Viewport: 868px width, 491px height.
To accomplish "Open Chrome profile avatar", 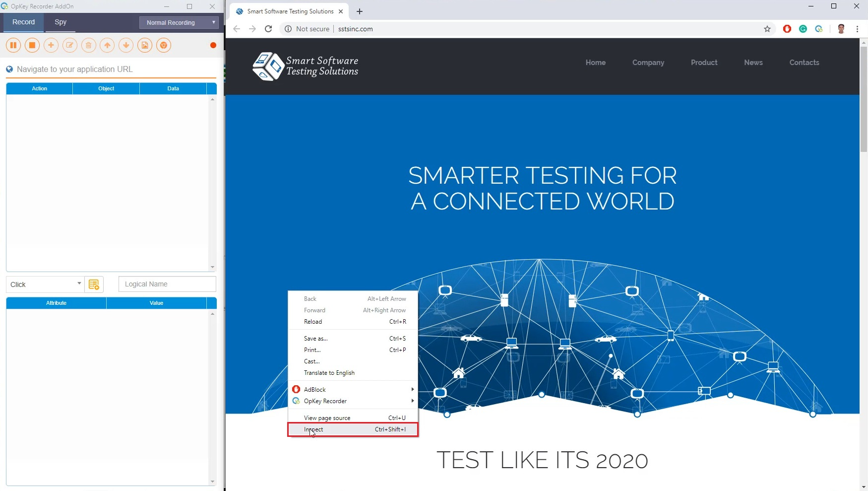I will coord(841,29).
